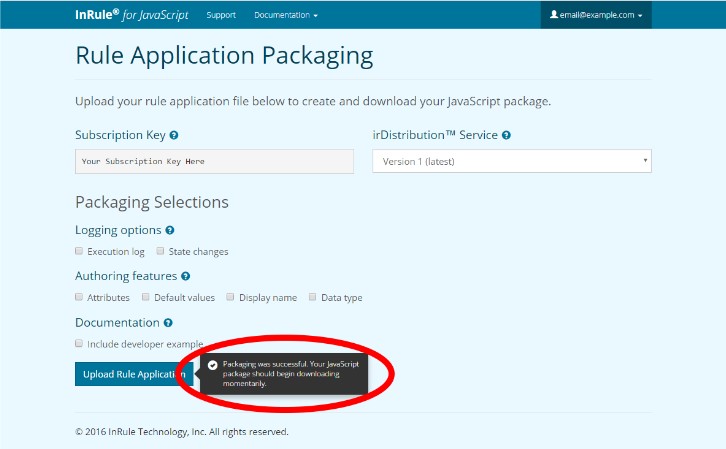Click help icon next to Subscription Key
Viewport: 726px width, 449px height.
click(x=174, y=135)
